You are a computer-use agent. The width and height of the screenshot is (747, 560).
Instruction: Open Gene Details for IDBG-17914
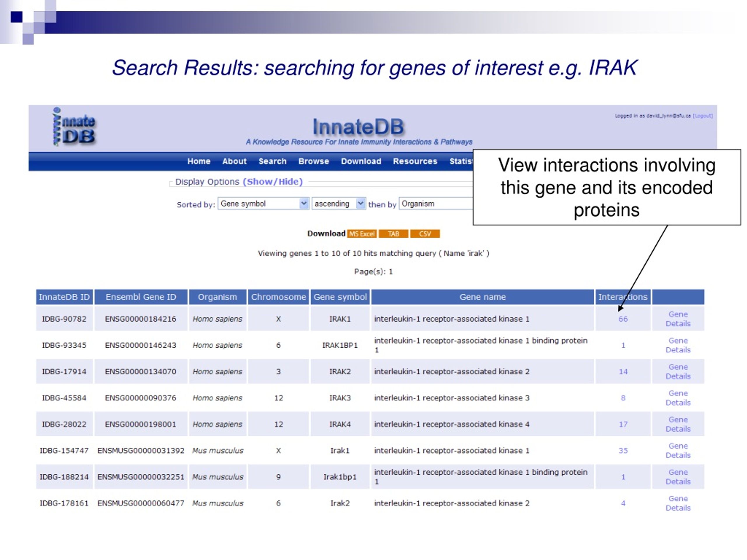[678, 372]
